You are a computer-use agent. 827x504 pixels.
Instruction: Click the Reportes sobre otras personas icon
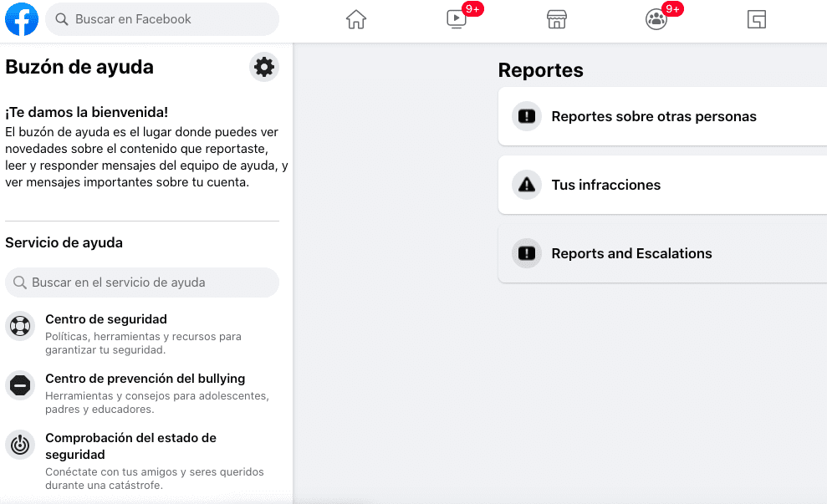point(526,116)
